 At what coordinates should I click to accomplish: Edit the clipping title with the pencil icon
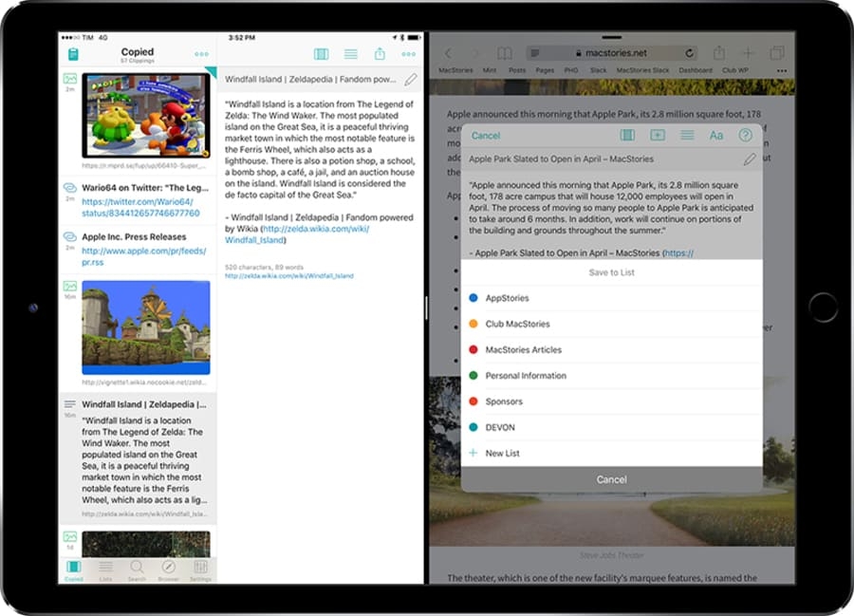tap(411, 80)
